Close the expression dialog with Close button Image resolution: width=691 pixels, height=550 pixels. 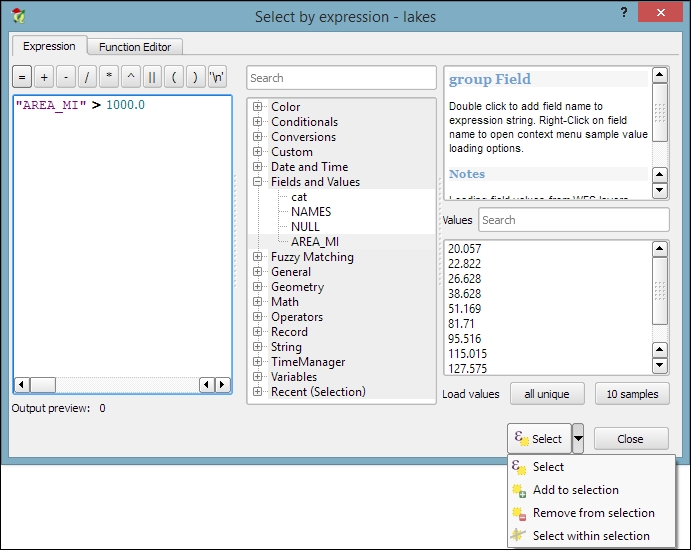tap(631, 439)
